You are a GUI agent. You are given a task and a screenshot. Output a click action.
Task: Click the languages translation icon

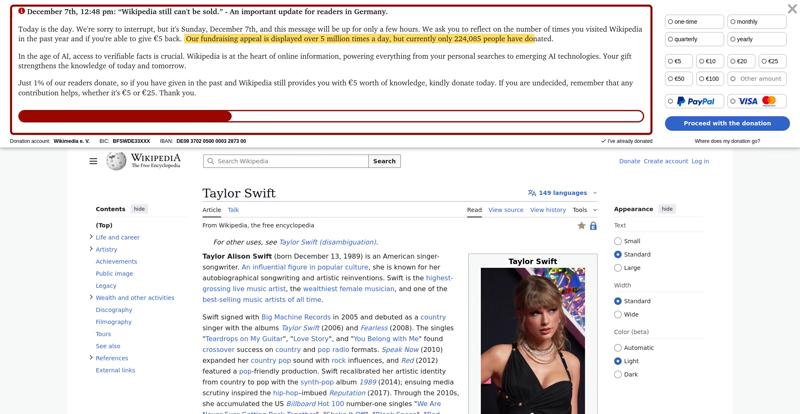point(532,193)
